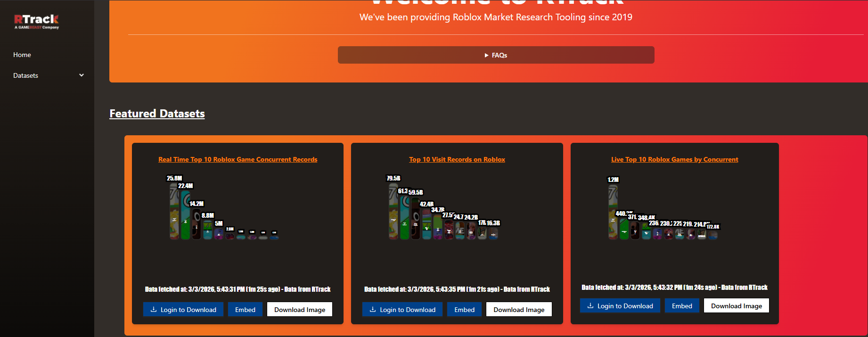The width and height of the screenshot is (868, 337).
Task: Click the 42.4B bar in Visit Records chart
Action: [x=426, y=224]
